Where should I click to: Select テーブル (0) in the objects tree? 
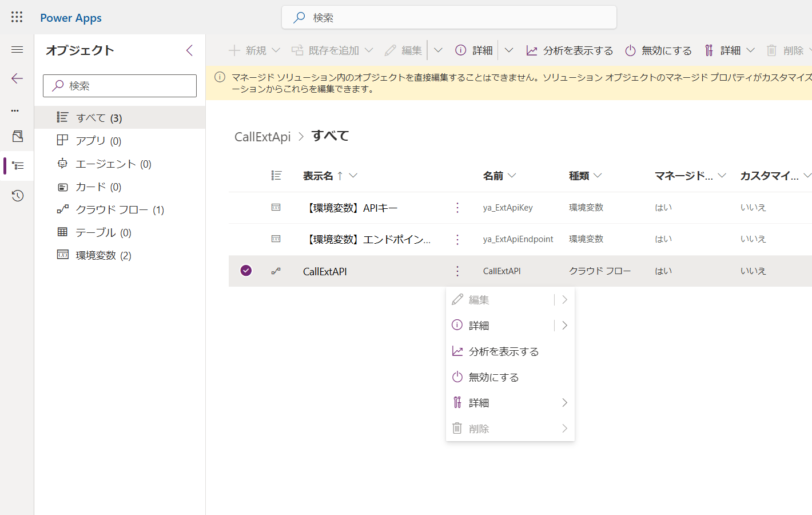[x=120, y=232]
